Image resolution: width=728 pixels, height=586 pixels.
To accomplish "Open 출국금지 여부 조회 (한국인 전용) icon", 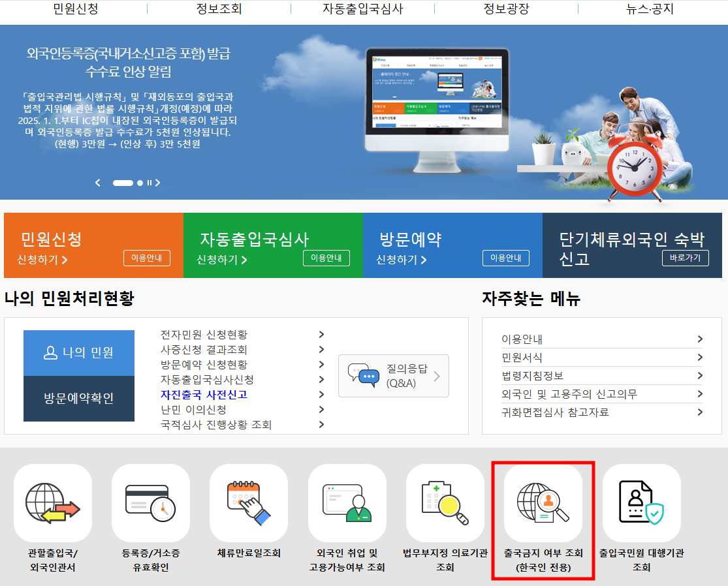I will (544, 502).
